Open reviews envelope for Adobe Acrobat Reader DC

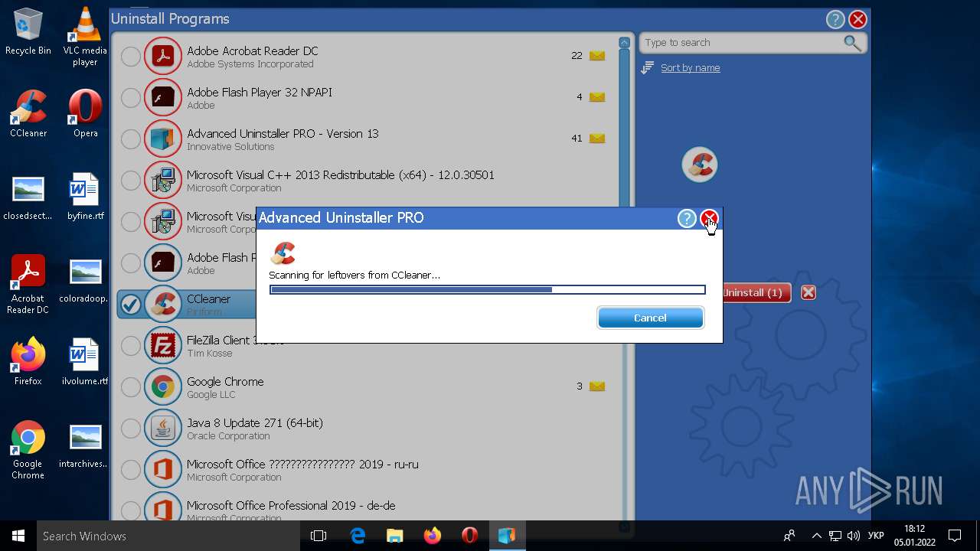coord(597,56)
